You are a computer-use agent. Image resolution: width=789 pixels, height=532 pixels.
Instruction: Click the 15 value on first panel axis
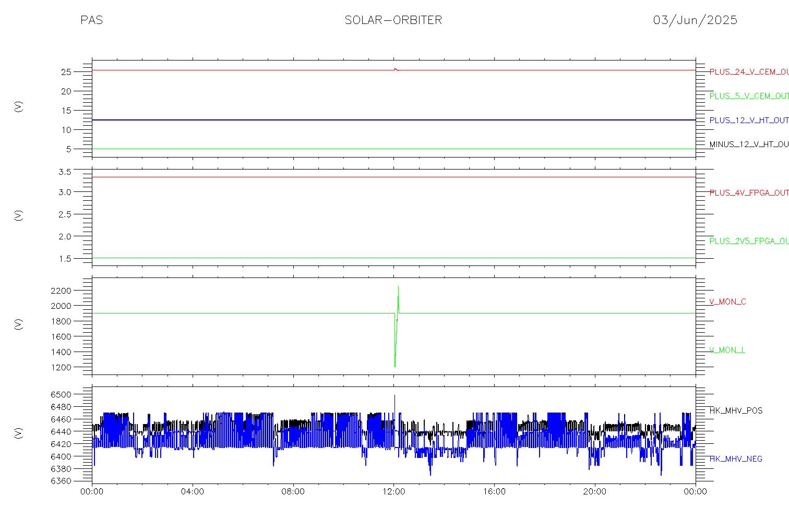(x=66, y=111)
